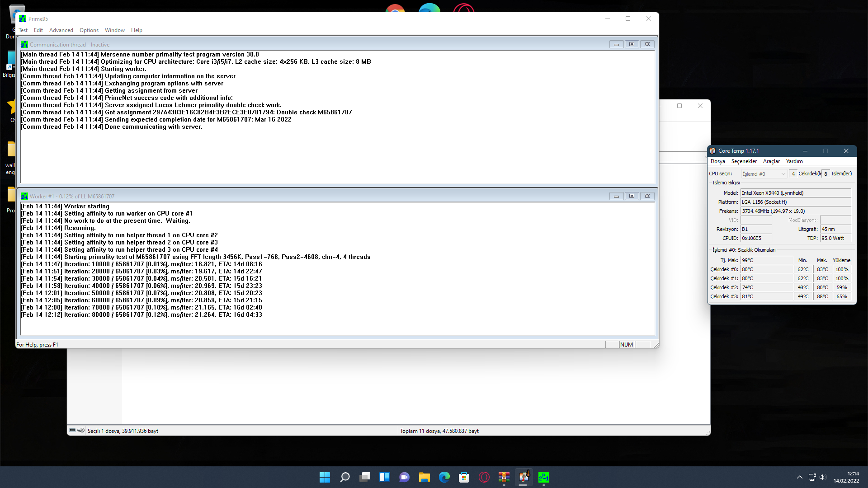Click the taskbar clock and date
The height and width of the screenshot is (488, 868).
click(846, 477)
